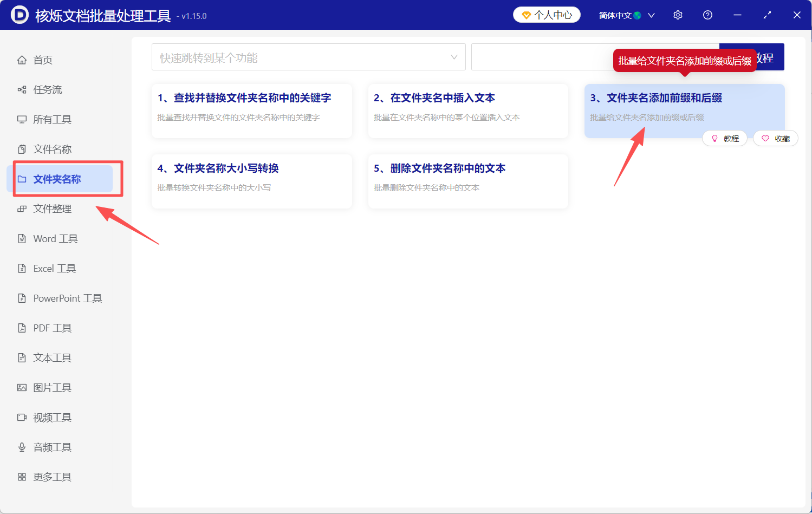
Task: Click the Word document icon in sidebar
Action: coord(22,238)
